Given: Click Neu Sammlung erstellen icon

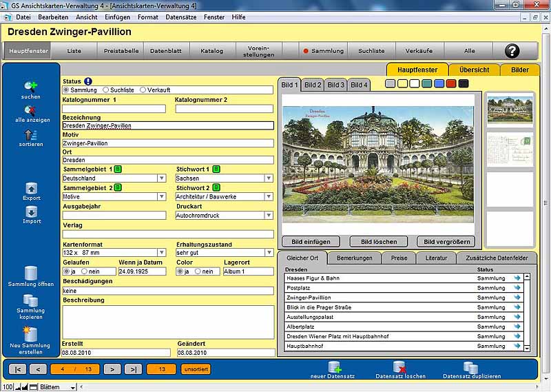Looking at the screenshot, I should 30,334.
